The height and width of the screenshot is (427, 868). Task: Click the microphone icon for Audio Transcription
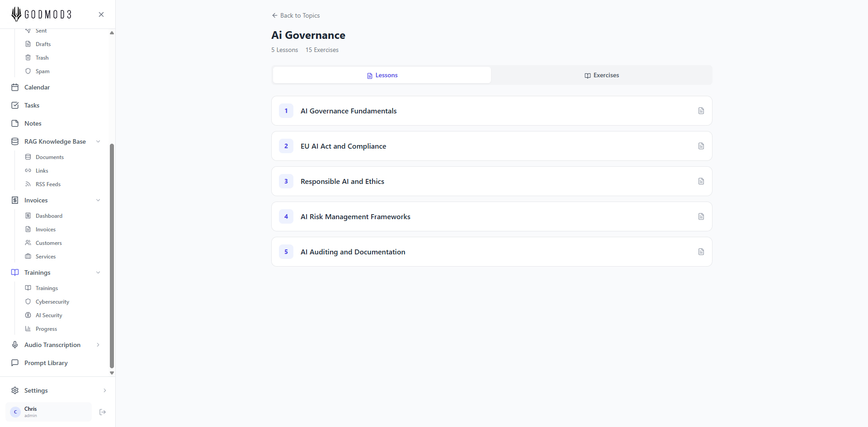click(x=15, y=345)
